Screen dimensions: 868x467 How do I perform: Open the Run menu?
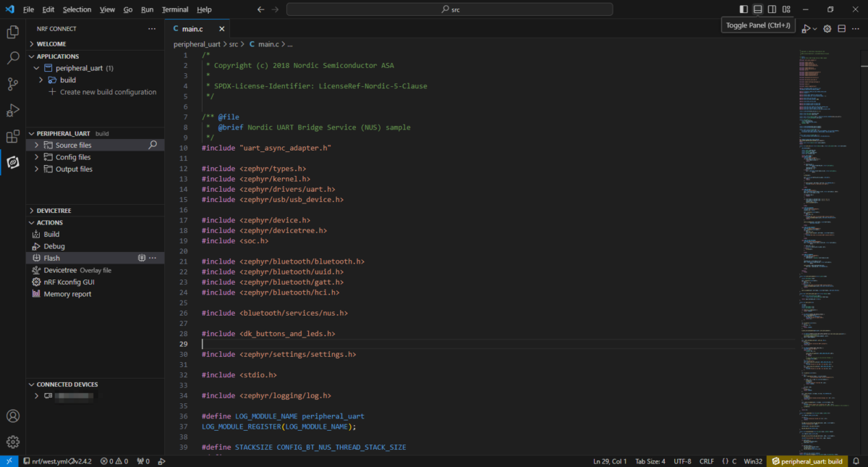point(148,9)
